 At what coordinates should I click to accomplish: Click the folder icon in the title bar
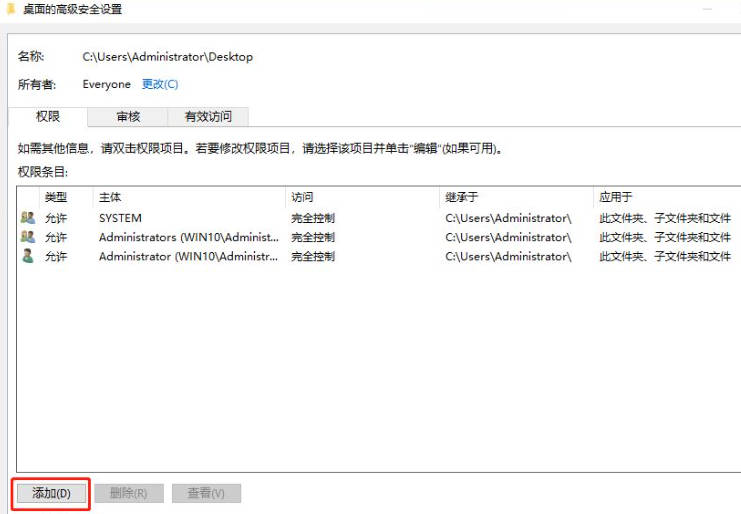pyautogui.click(x=11, y=9)
